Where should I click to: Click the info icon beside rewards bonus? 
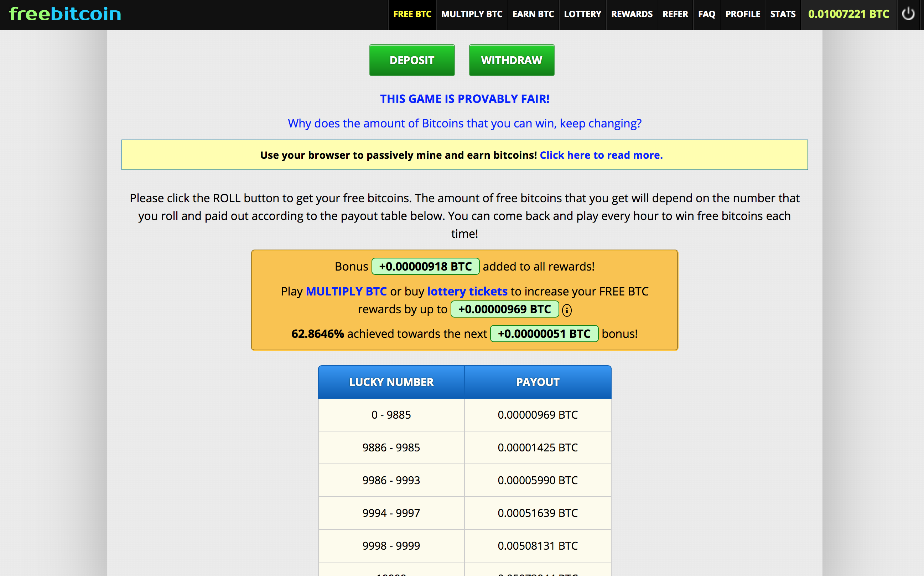(x=567, y=310)
